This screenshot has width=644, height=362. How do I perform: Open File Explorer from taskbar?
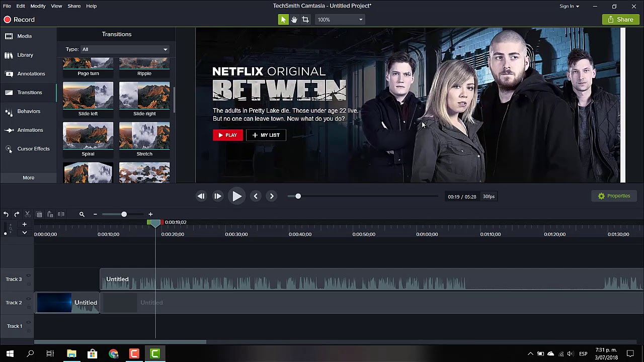[71, 354]
